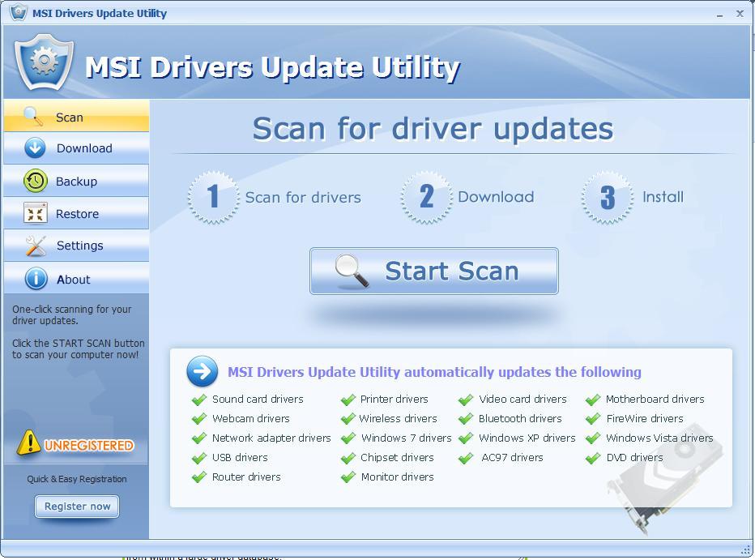This screenshot has height=560, width=755.
Task: Click the checkmark beside Windows 7 drivers
Action: [348, 438]
